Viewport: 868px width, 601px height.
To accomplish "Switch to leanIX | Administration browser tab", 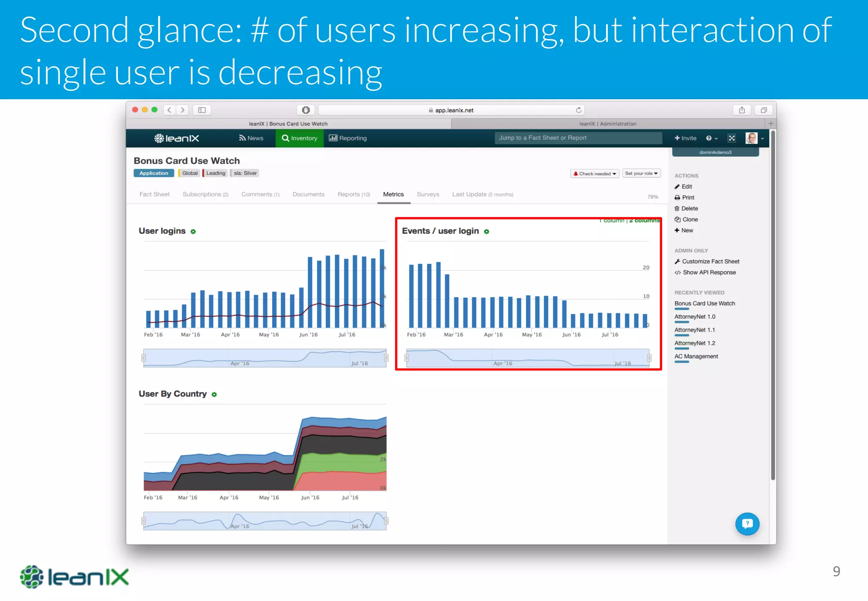I will pos(608,124).
